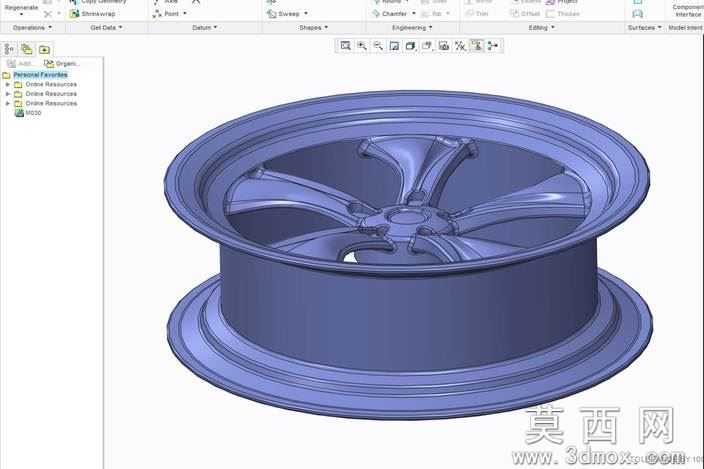Screen dimensions: 704x469
Task: Toggle the Spin Center display
Action: coord(493,46)
